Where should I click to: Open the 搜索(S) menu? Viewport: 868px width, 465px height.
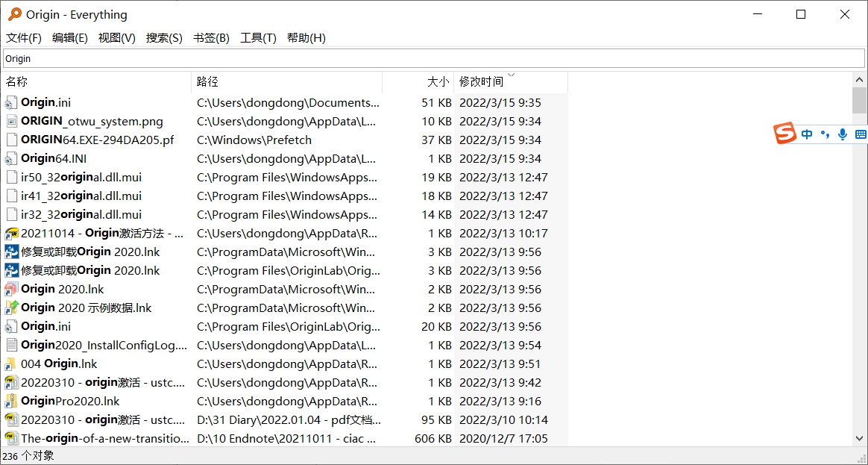pyautogui.click(x=164, y=38)
